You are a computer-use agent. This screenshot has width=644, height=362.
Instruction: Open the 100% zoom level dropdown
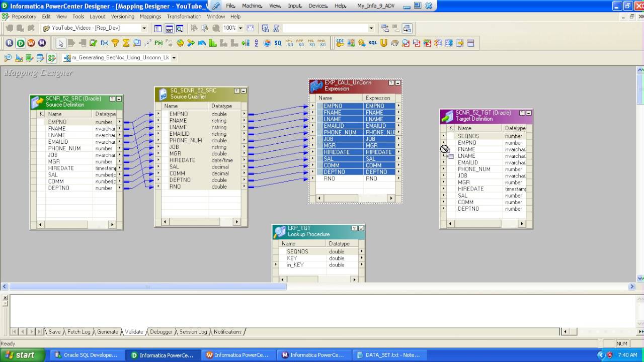coord(240,28)
